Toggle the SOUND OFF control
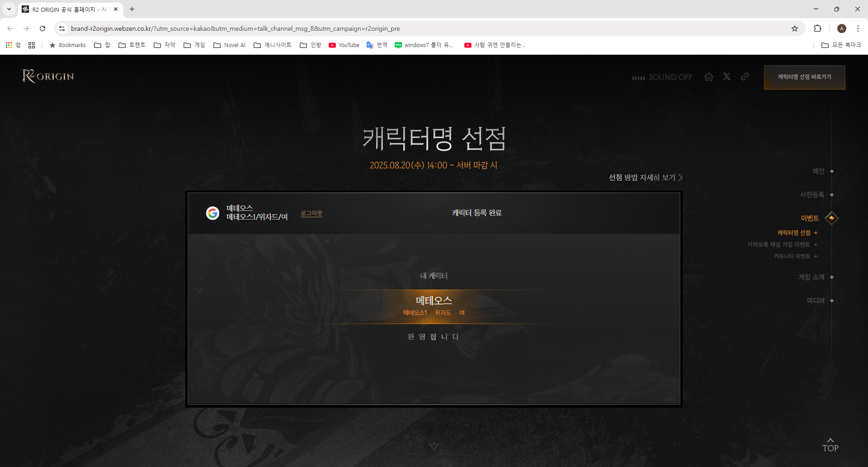Viewport: 868px width, 467px height. pos(662,77)
